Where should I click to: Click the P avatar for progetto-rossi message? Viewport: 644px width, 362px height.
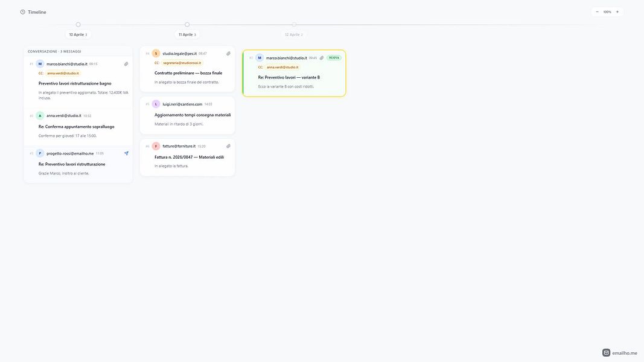tap(40, 153)
